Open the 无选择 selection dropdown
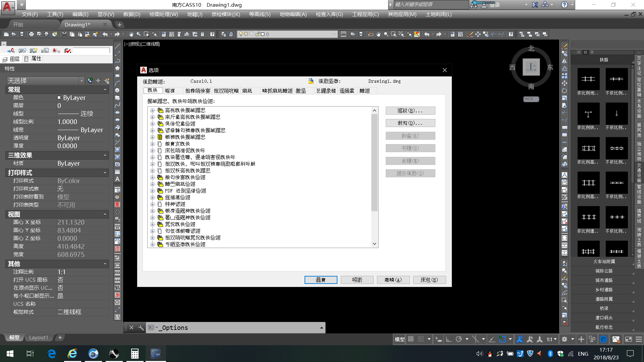 [81, 81]
